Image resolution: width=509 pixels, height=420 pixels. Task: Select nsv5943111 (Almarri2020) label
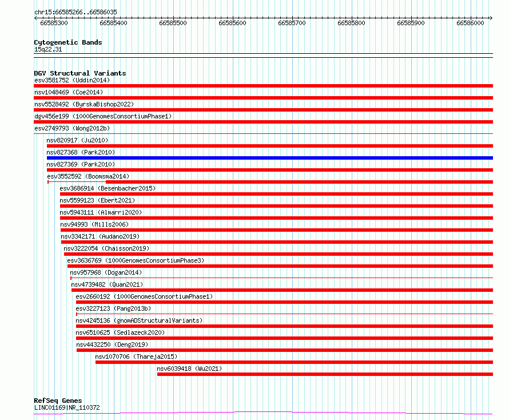(101, 212)
